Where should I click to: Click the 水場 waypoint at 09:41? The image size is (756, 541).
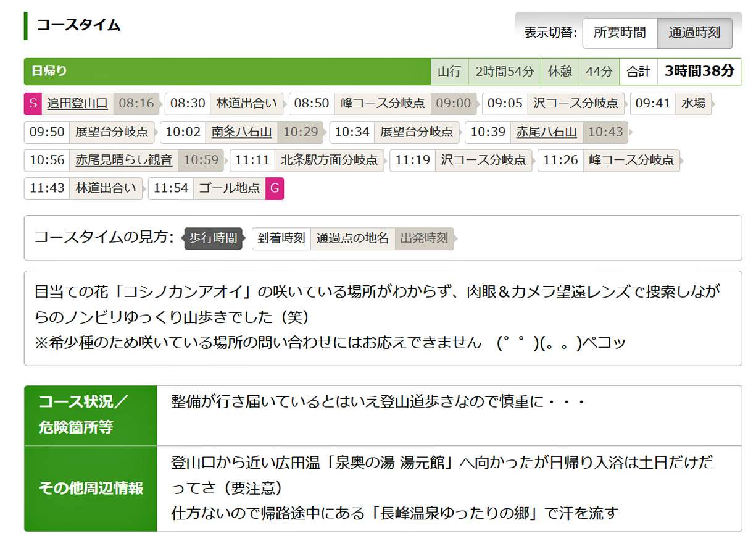[693, 103]
